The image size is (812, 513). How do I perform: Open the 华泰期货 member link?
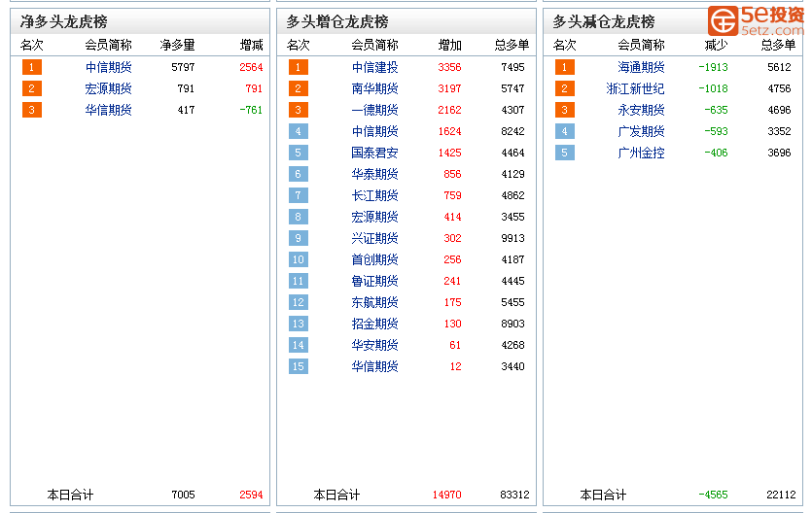click(374, 174)
